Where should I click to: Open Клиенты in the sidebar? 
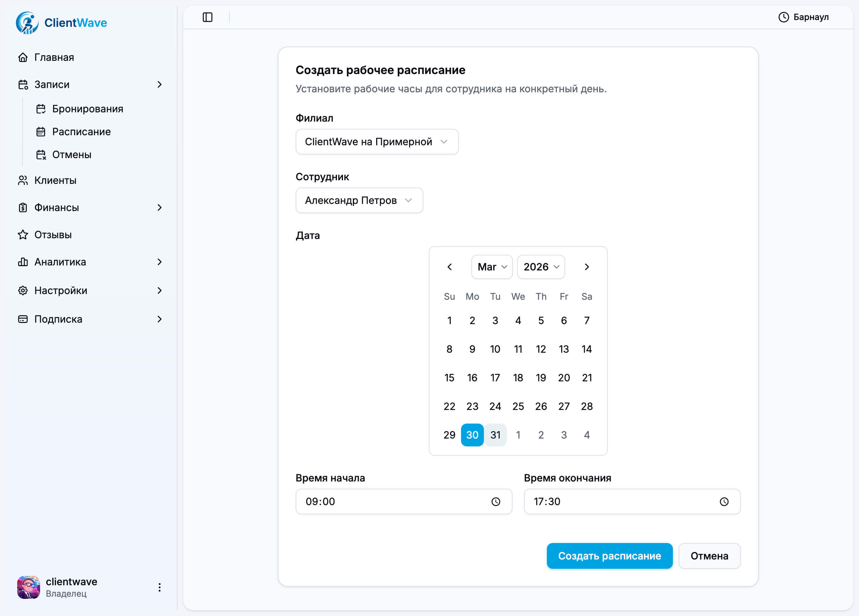(55, 181)
